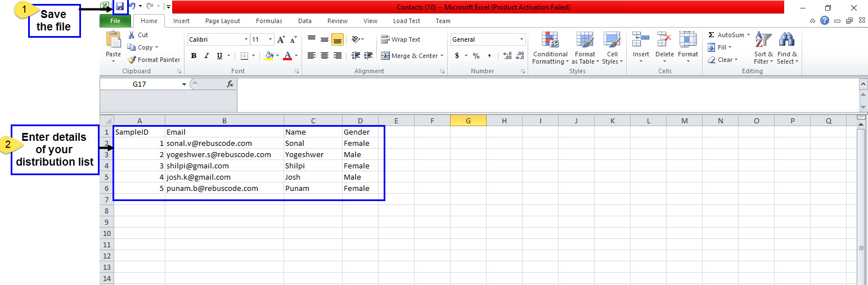This screenshot has height=285, width=868.
Task: Open the Copy dropdown arrow
Action: click(x=156, y=47)
